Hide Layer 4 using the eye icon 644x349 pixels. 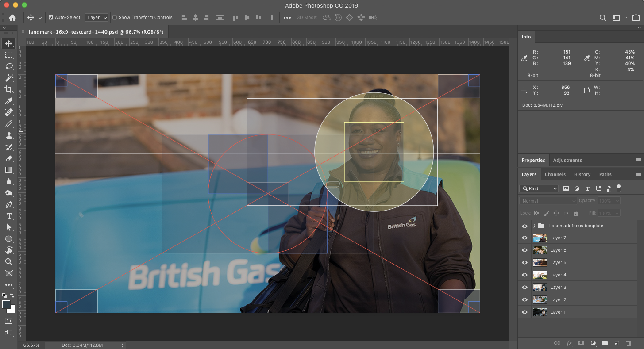coord(524,275)
